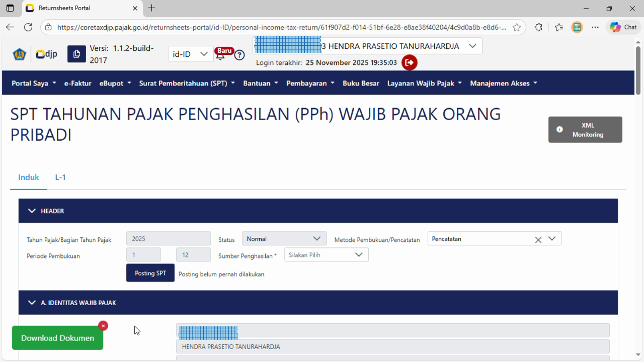The height and width of the screenshot is (362, 644).
Task: Clear the Pencatatan selection with X
Action: pyautogui.click(x=538, y=240)
